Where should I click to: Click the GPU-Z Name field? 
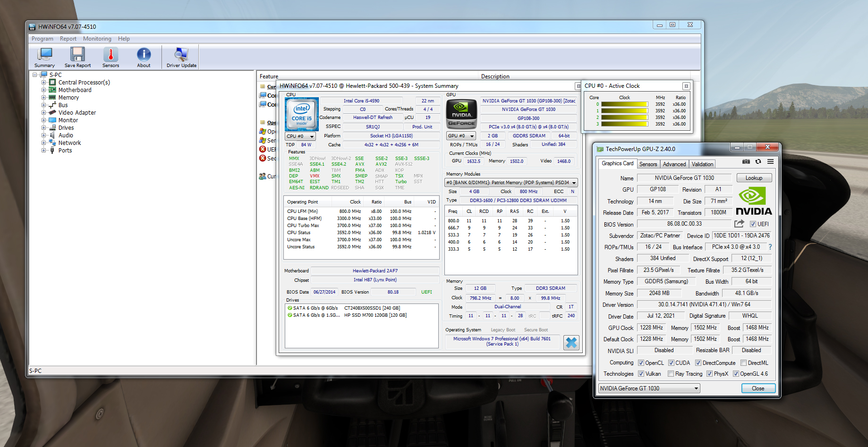pyautogui.click(x=684, y=178)
